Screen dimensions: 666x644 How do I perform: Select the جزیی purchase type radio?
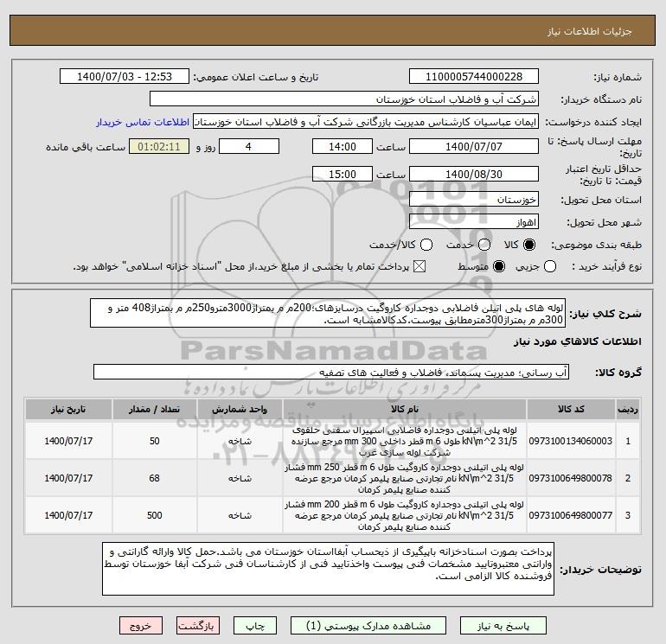click(x=550, y=266)
